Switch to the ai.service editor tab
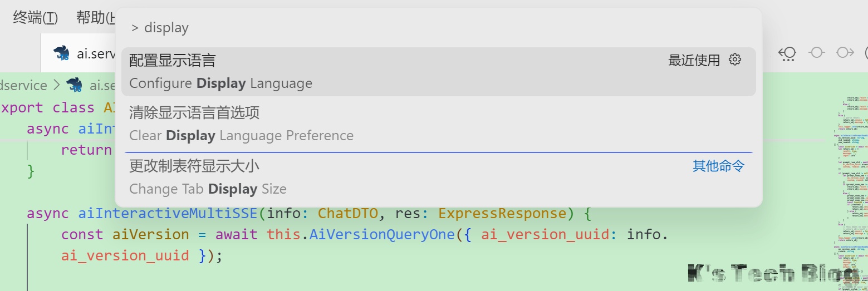Viewport: 868px width, 291px height. 95,53
